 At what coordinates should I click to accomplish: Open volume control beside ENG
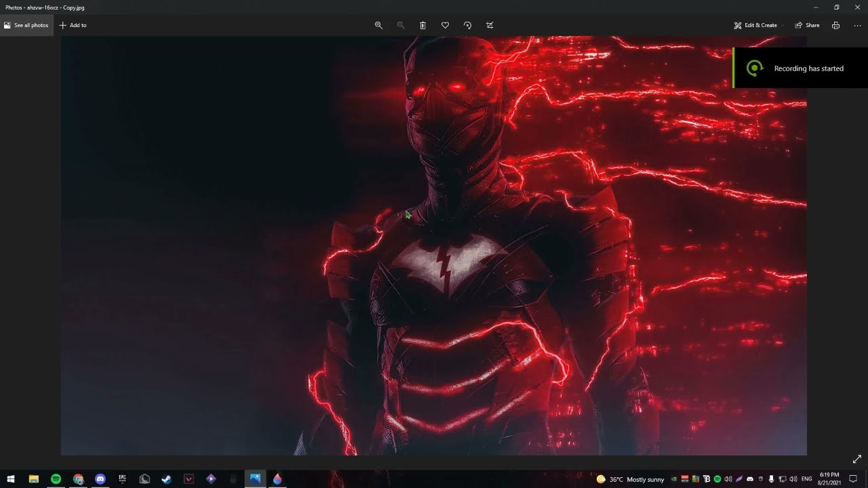[793, 479]
